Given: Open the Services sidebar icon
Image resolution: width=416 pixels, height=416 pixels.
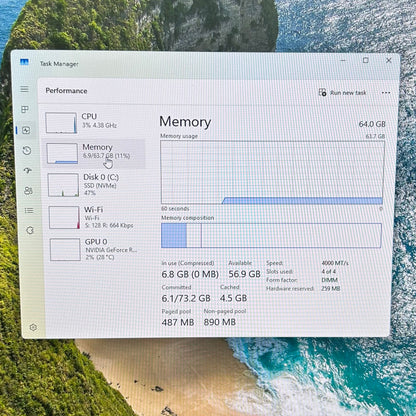Looking at the screenshot, I should (30, 230).
